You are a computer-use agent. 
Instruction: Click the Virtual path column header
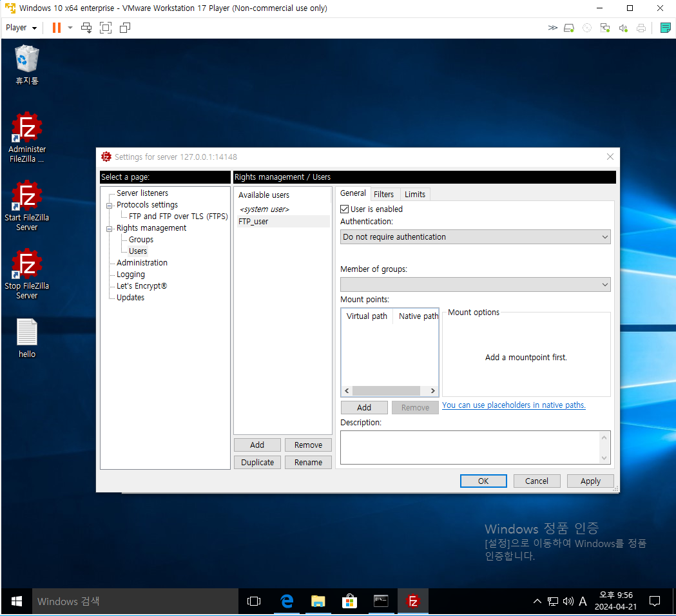coord(367,316)
